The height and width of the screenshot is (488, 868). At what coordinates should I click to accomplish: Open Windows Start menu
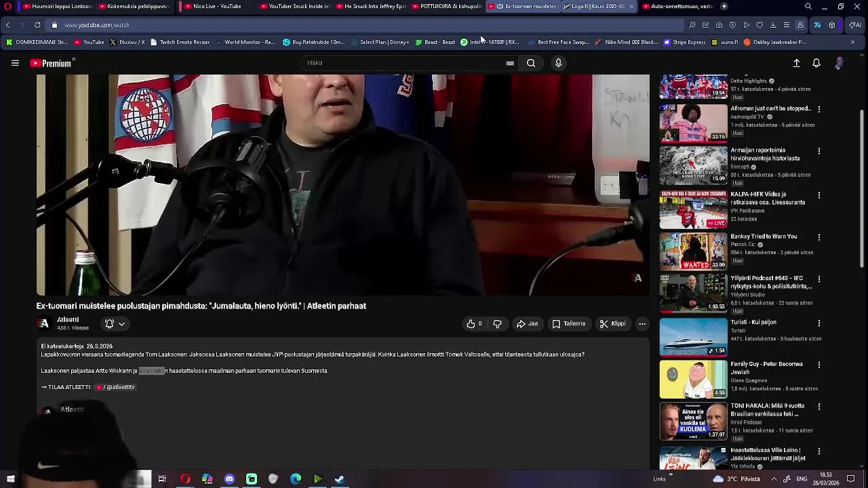tap(10, 479)
